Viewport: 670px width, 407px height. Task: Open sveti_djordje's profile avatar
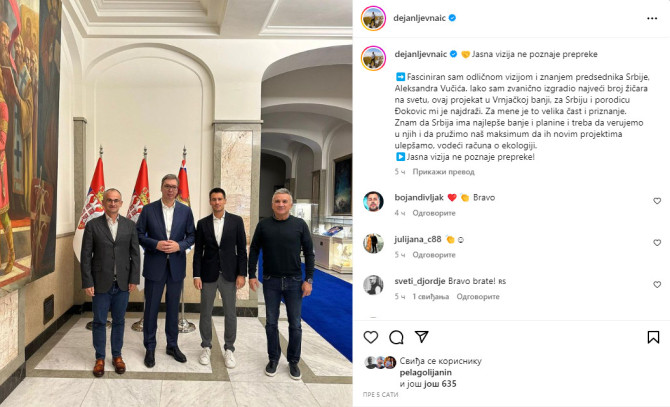click(373, 285)
